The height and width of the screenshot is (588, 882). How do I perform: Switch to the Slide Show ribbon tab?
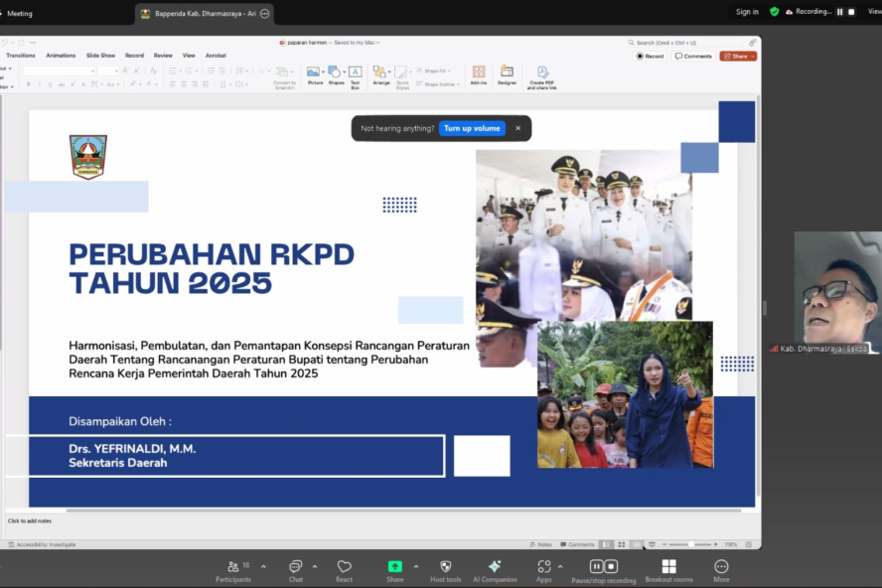100,56
